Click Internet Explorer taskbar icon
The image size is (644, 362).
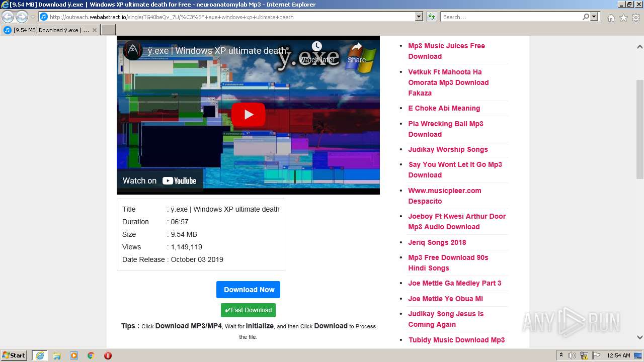tap(40, 355)
